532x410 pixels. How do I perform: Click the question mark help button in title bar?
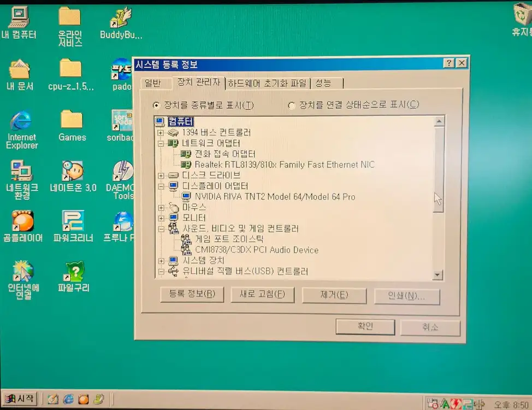pyautogui.click(x=448, y=63)
